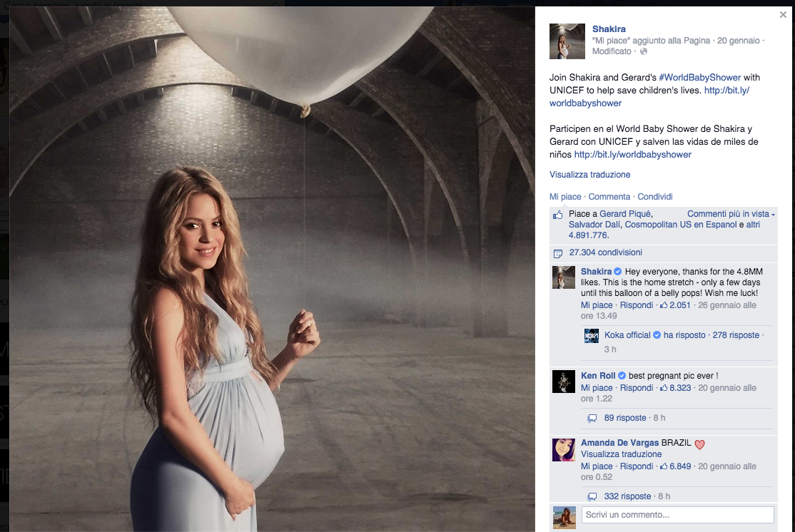Open replies bubble icon for 332 risposte
The width and height of the screenshot is (795, 532).
coord(592,497)
